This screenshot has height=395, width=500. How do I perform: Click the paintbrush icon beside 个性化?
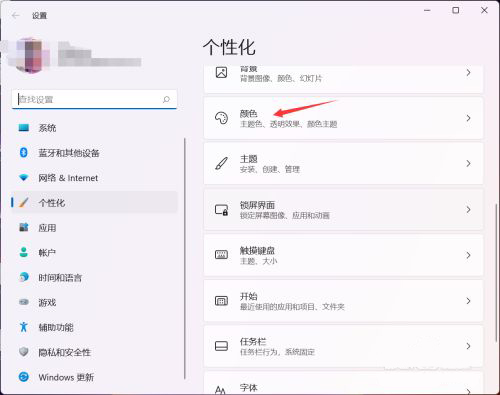(24, 202)
